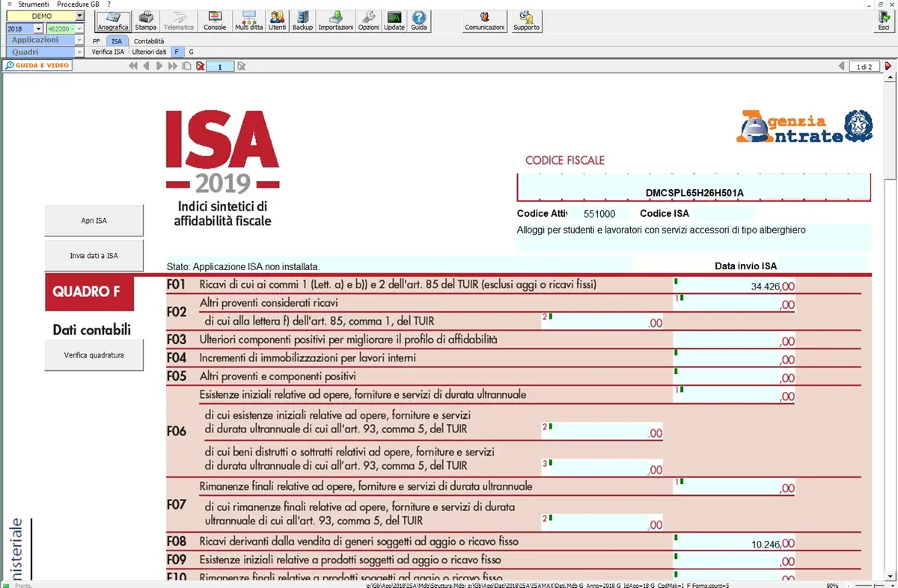
Task: Expand the DEMO company dropdown
Action: (x=79, y=16)
